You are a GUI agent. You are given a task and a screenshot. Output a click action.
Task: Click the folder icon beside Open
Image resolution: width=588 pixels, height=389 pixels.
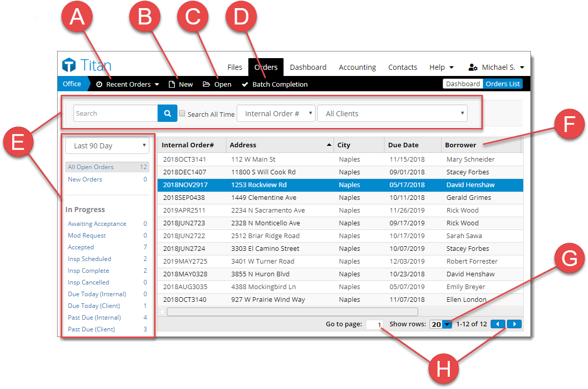tap(206, 84)
